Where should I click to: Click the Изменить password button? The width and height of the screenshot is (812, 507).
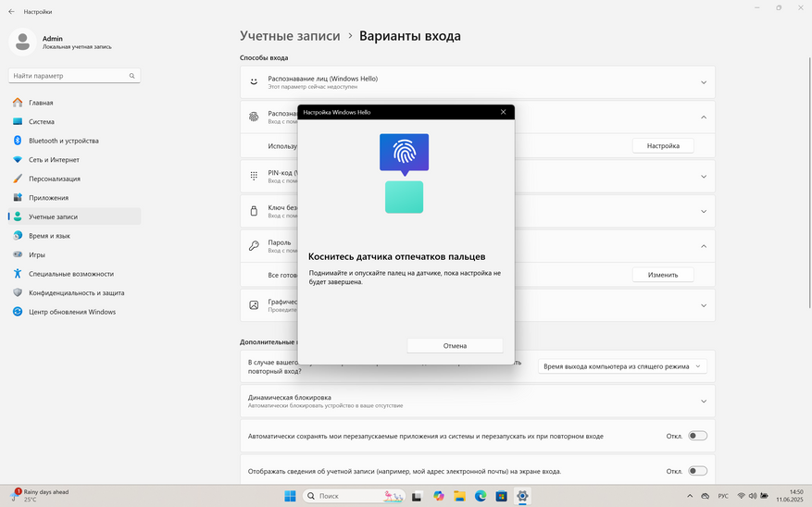(x=663, y=275)
